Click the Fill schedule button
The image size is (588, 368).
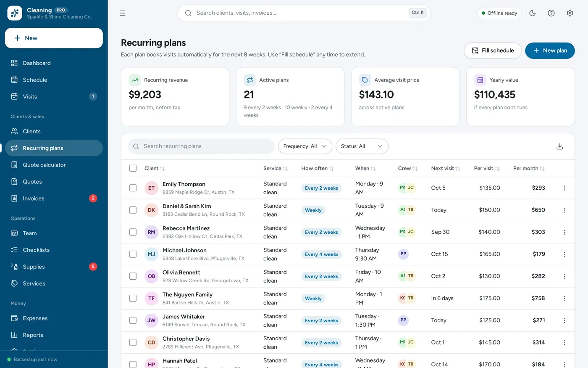[x=493, y=50]
